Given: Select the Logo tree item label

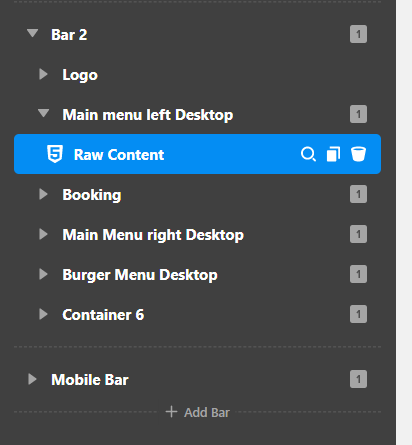Looking at the screenshot, I should (x=80, y=75).
